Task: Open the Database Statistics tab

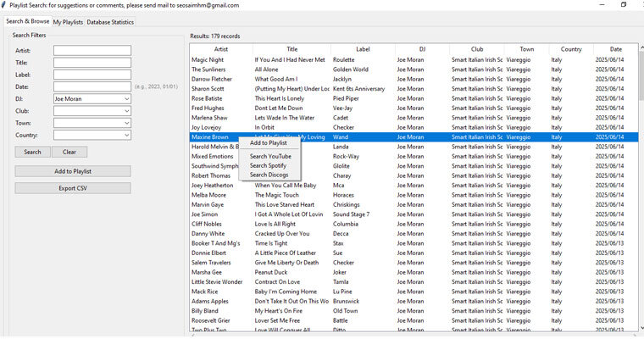Action: point(110,22)
